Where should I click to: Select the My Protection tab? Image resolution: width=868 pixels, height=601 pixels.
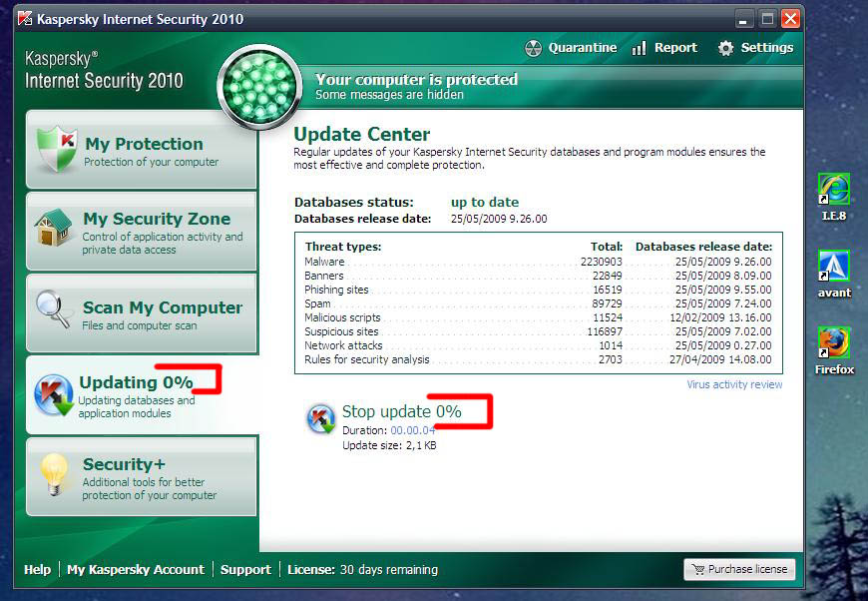(x=141, y=150)
